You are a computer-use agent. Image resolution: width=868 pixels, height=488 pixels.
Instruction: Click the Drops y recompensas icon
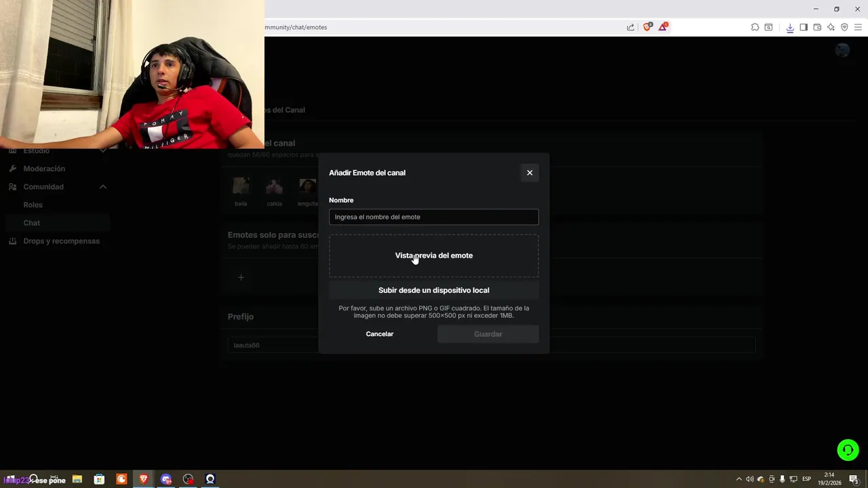click(x=12, y=241)
